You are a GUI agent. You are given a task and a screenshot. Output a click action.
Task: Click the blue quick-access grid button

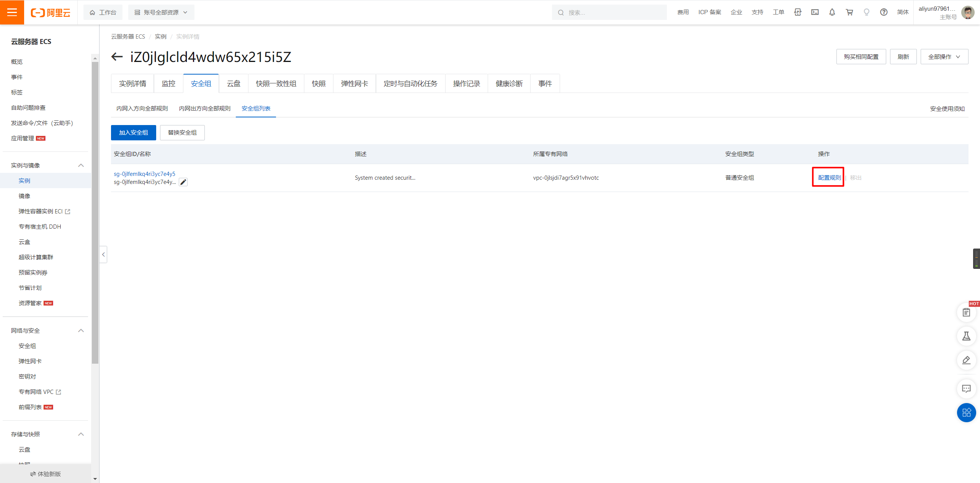(x=967, y=413)
